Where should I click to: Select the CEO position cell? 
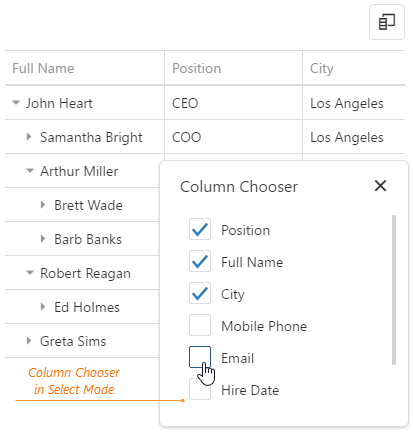tap(233, 103)
